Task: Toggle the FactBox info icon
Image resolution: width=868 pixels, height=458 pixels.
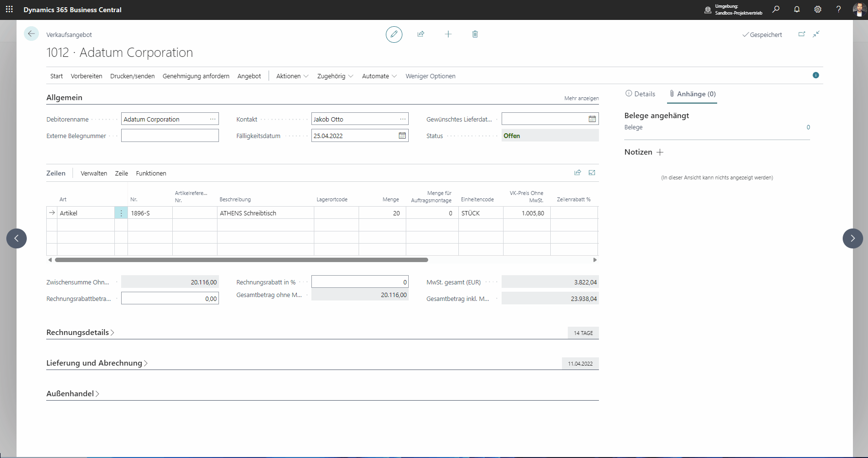Action: [816, 75]
